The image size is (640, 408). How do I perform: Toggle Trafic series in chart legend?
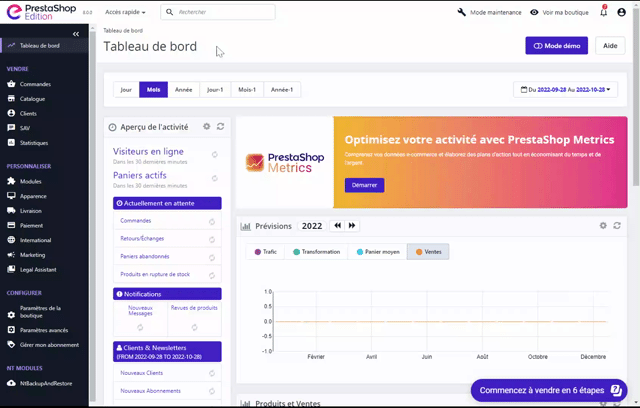(x=266, y=252)
